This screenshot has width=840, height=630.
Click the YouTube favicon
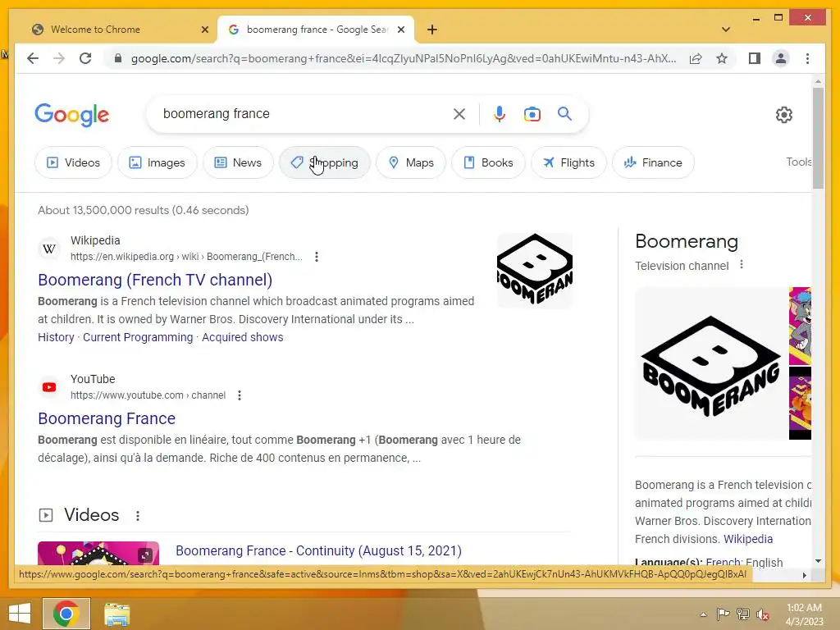pos(49,387)
